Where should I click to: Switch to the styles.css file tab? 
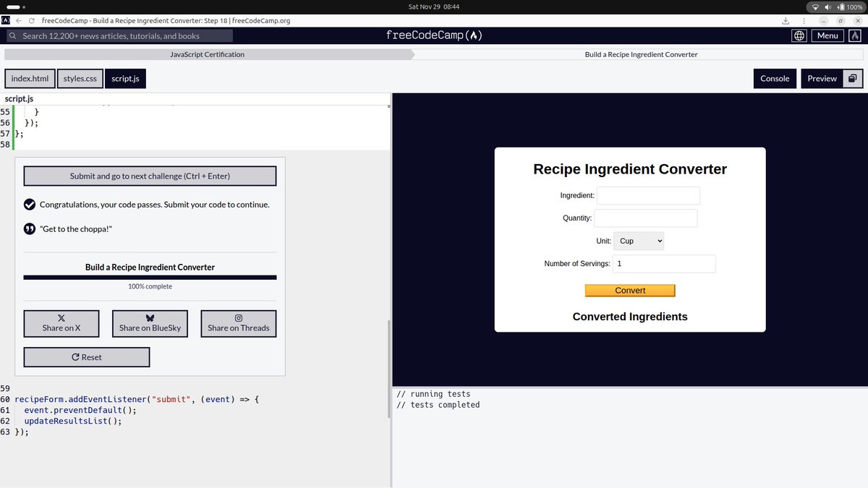click(80, 78)
